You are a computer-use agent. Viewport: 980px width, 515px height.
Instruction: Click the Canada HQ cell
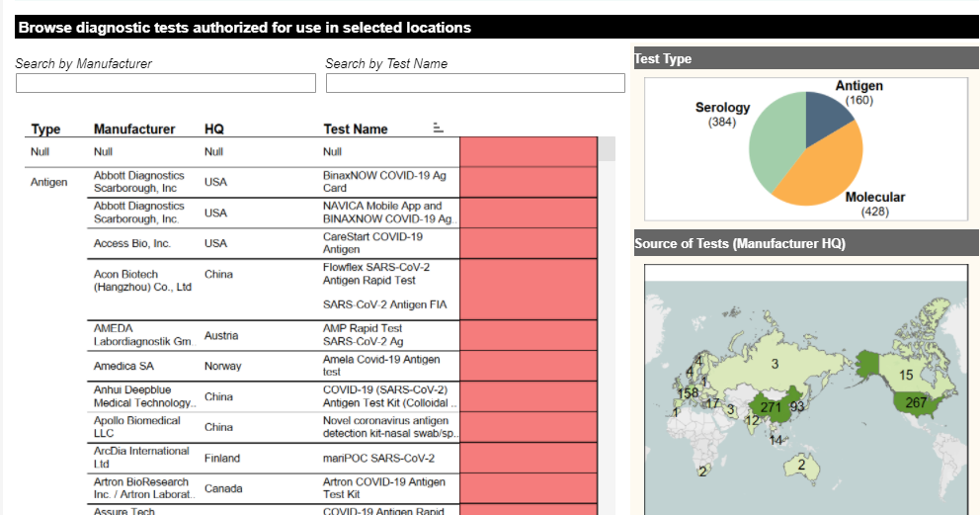[223, 488]
